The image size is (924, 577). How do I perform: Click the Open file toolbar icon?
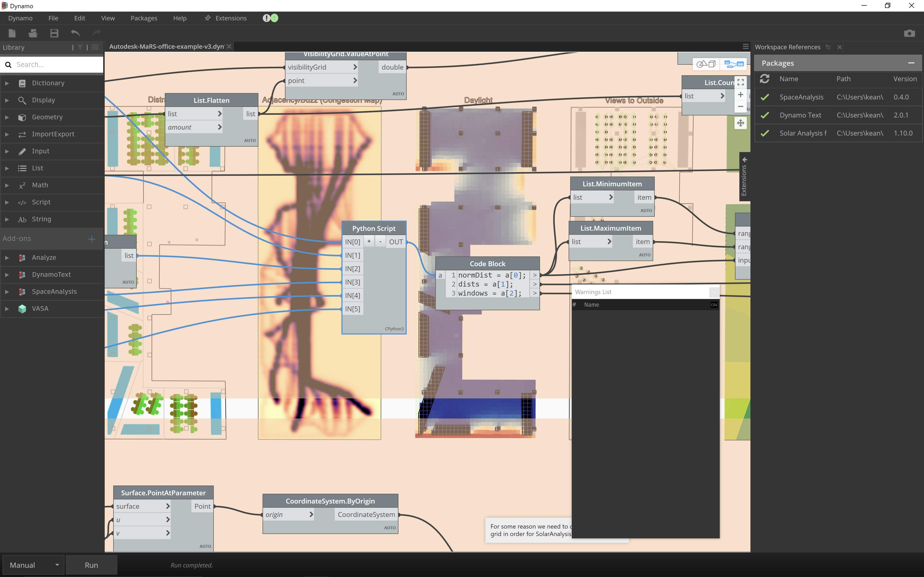33,33
